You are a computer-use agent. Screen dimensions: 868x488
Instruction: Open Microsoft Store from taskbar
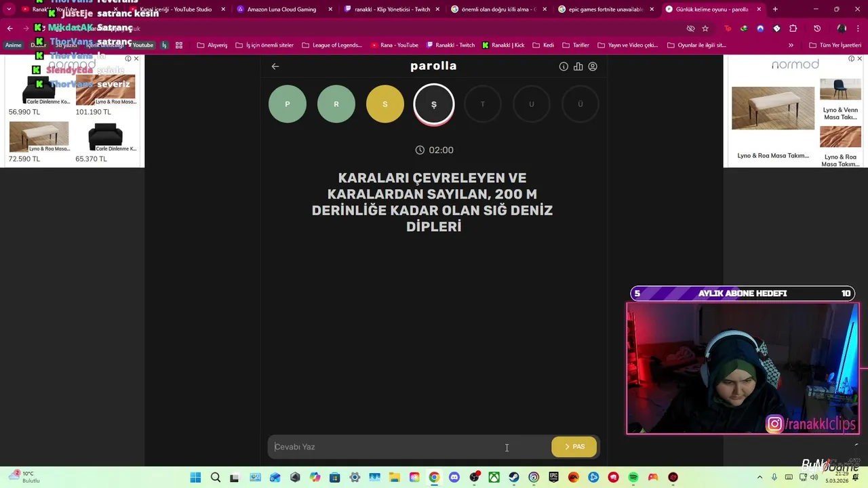335,477
